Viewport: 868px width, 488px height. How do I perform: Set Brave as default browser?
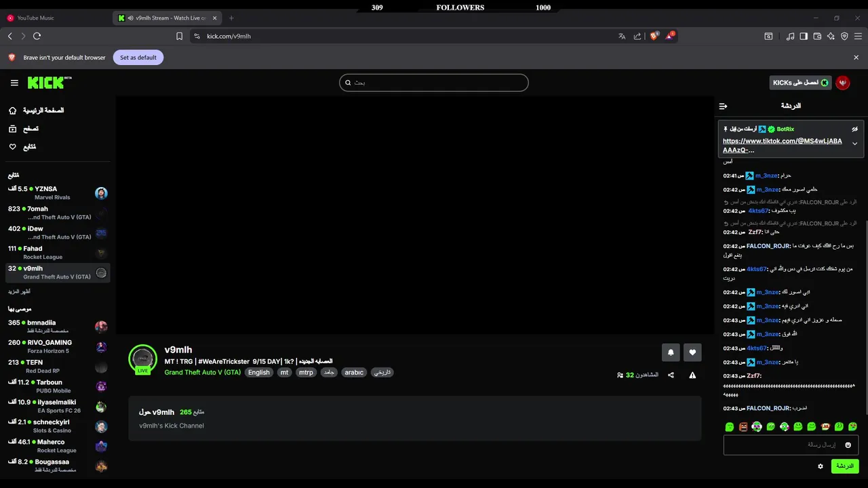tap(138, 58)
